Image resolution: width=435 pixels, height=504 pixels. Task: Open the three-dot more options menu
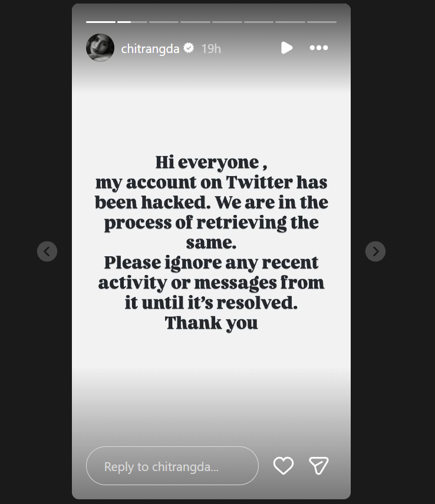click(x=319, y=48)
